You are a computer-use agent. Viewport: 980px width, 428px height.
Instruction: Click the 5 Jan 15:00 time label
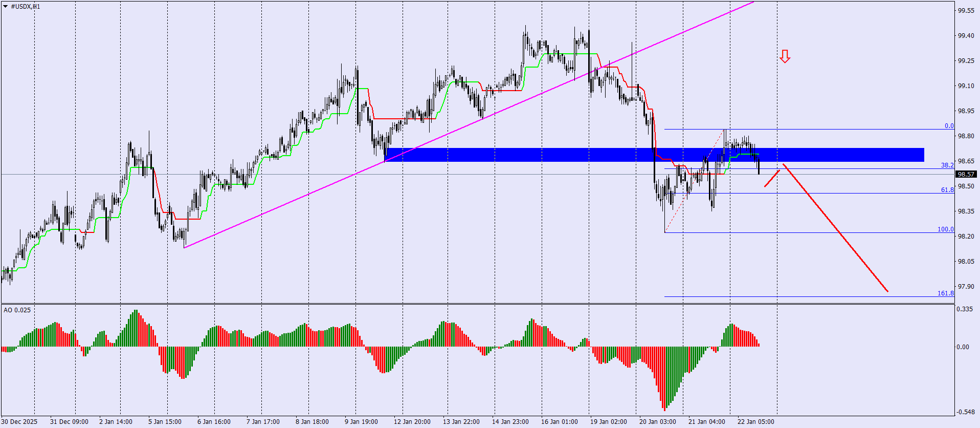(x=165, y=422)
